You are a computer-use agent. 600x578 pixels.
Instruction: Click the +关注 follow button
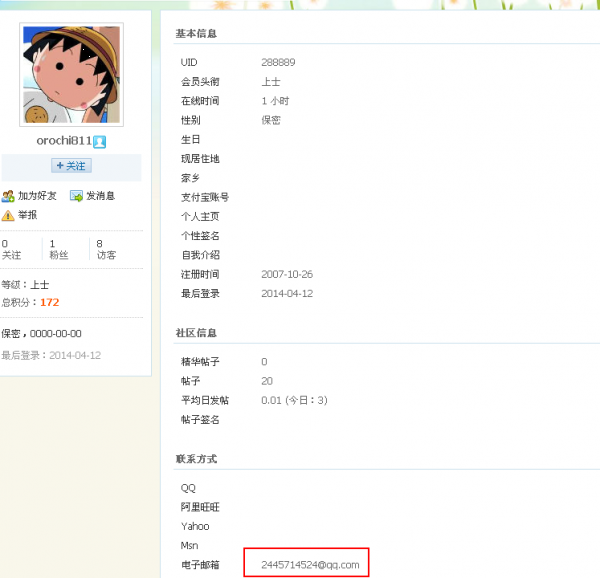[72, 166]
